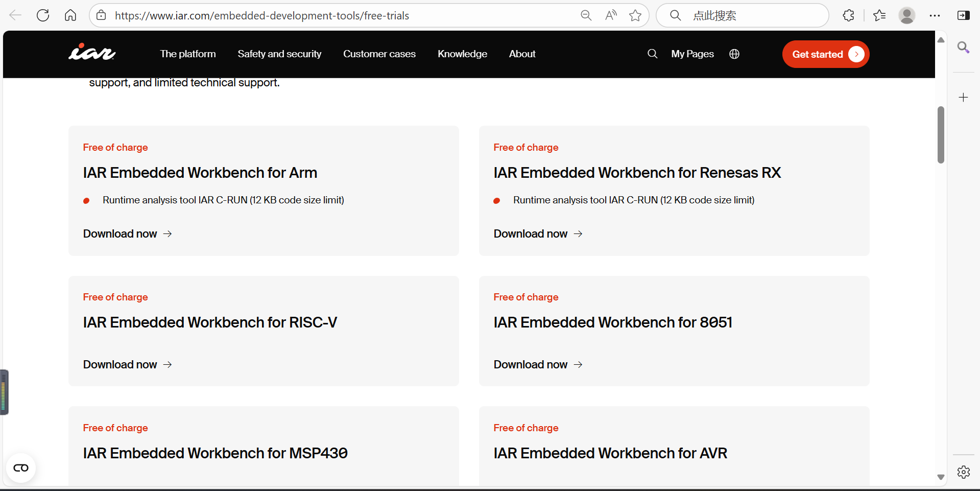Click Free of charge label in MSP430 card

[x=115, y=428]
